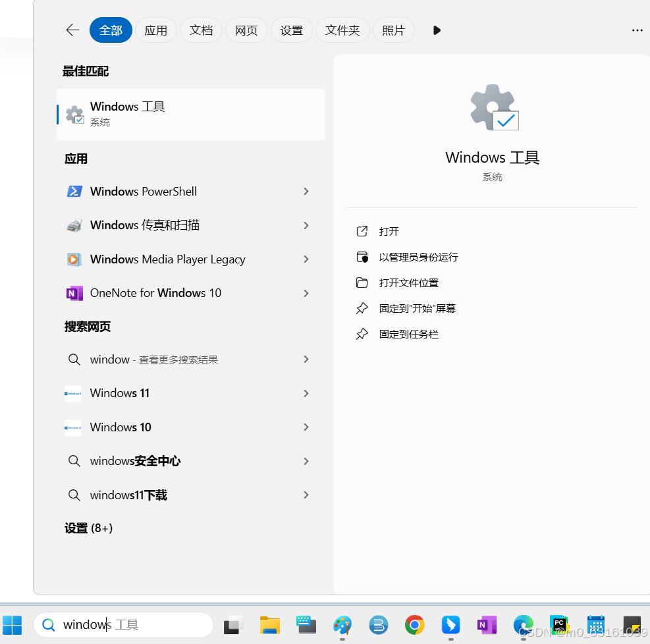This screenshot has height=644, width=650.
Task: Show more filters with the play arrow
Action: (437, 30)
